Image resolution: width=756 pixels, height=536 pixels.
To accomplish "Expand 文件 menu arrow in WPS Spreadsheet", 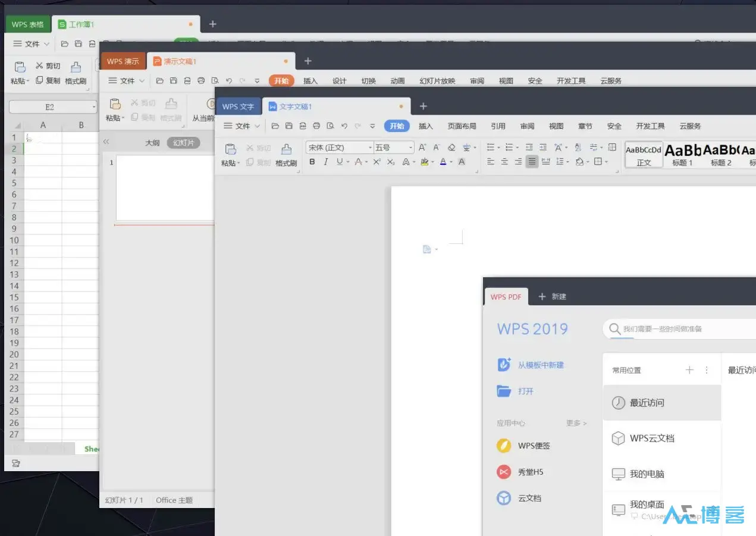I will click(46, 44).
